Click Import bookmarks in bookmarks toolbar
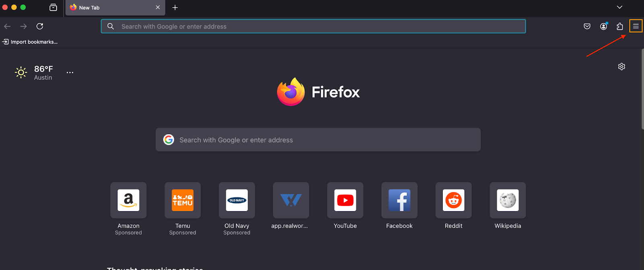Image resolution: width=644 pixels, height=270 pixels. (x=30, y=42)
